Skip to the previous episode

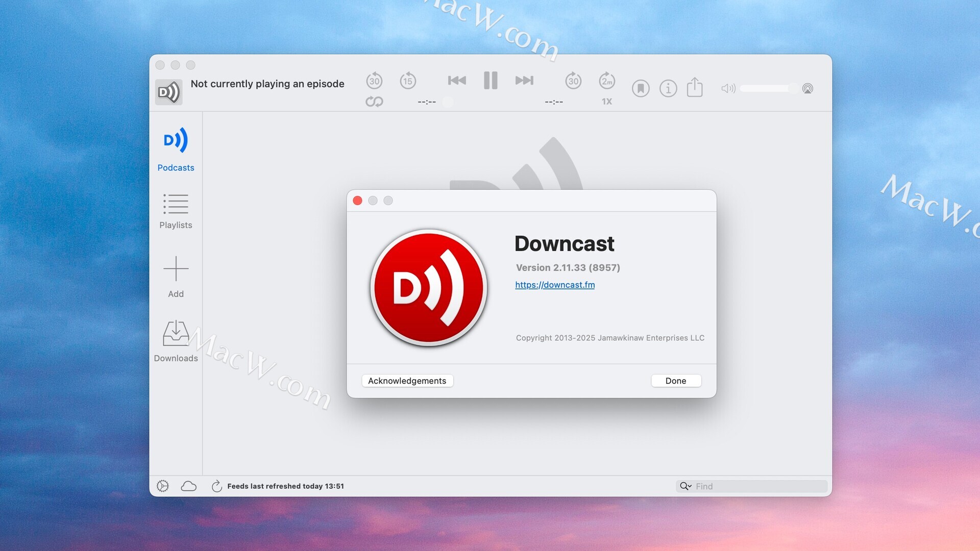[x=457, y=80]
